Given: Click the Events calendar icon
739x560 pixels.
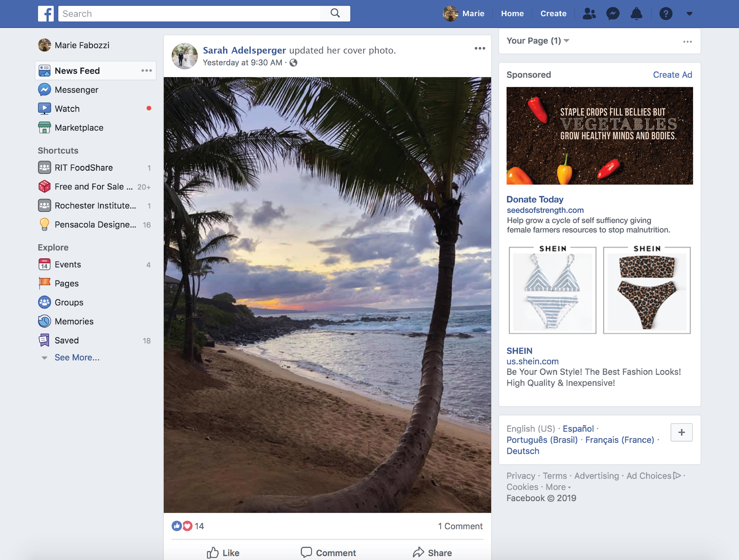Looking at the screenshot, I should 44,264.
